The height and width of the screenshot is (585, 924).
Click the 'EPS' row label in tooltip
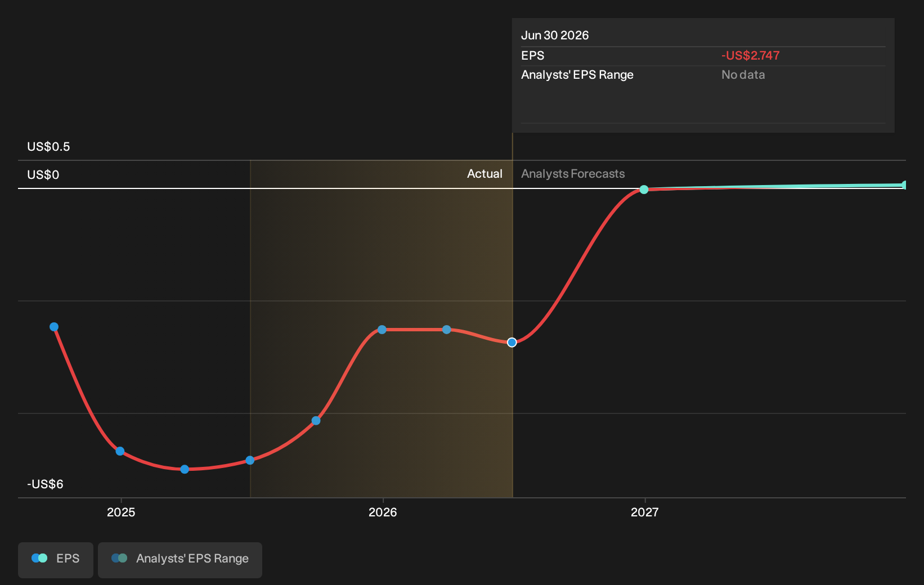[x=533, y=56]
